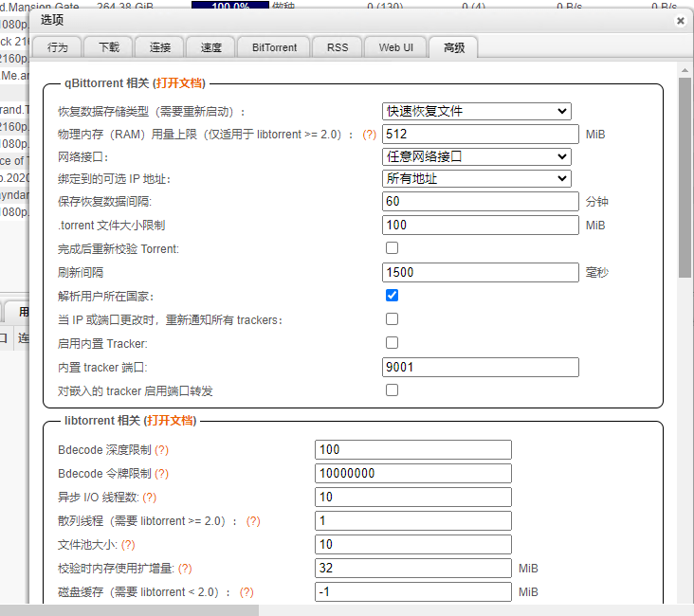
Task: Click the Bdecode 令牌限制 field
Action: coord(413,473)
